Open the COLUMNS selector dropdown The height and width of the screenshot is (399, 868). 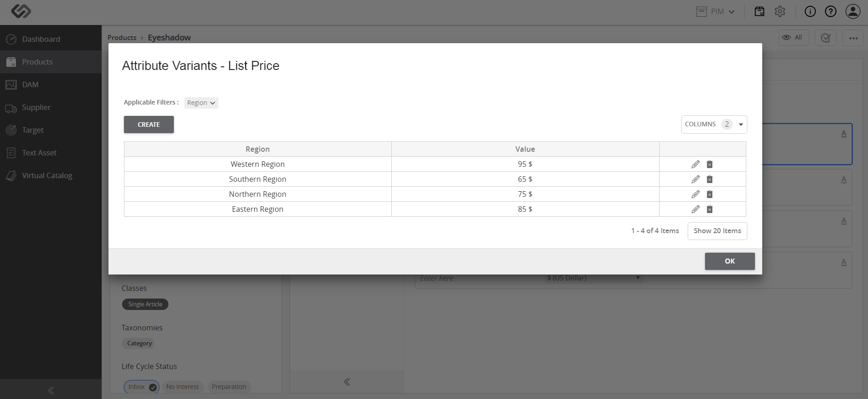pos(714,124)
